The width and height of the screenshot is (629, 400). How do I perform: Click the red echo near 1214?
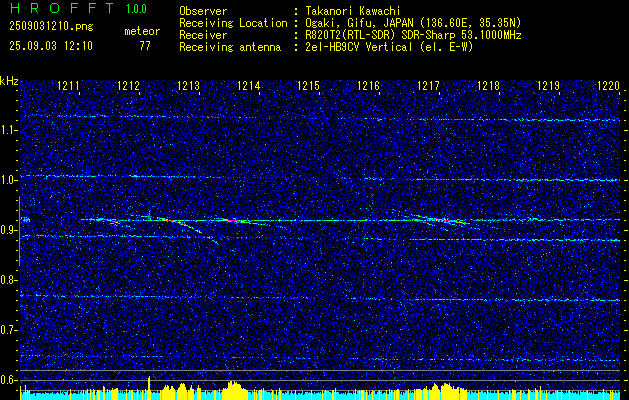click(x=236, y=220)
